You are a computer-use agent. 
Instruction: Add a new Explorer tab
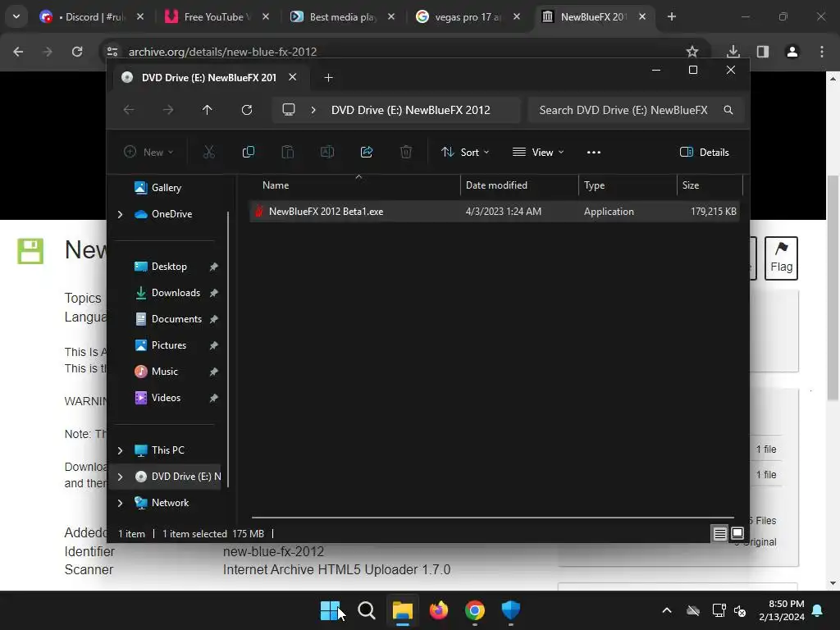pos(328,78)
